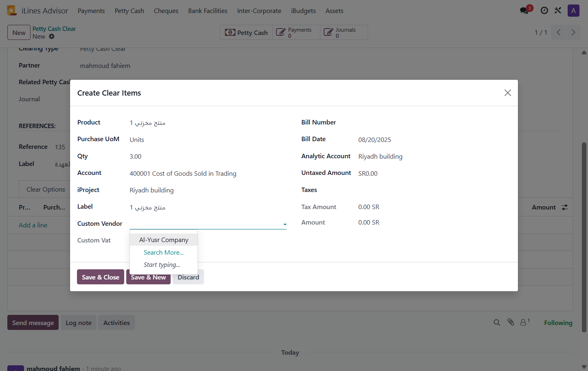Open the Petty Cash menu
The image size is (588, 371).
(129, 11)
